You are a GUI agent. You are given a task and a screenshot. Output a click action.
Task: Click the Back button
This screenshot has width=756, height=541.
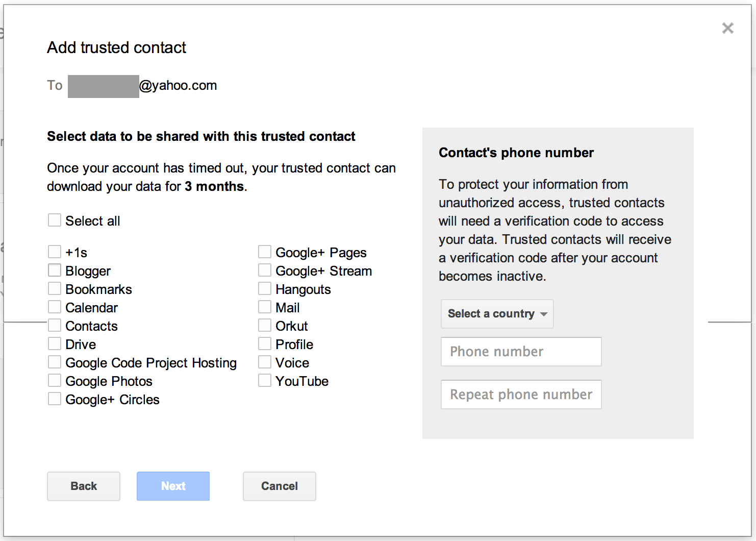[83, 486]
